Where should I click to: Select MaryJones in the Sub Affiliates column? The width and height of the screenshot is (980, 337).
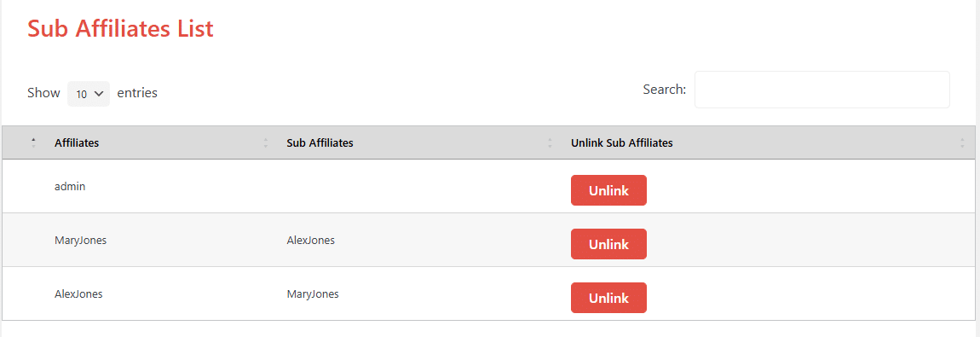(x=313, y=293)
